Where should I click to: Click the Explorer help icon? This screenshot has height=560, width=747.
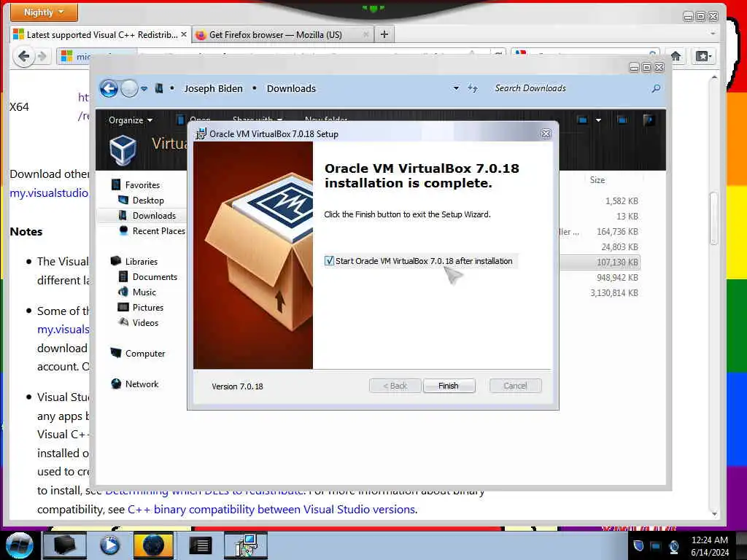[648, 120]
